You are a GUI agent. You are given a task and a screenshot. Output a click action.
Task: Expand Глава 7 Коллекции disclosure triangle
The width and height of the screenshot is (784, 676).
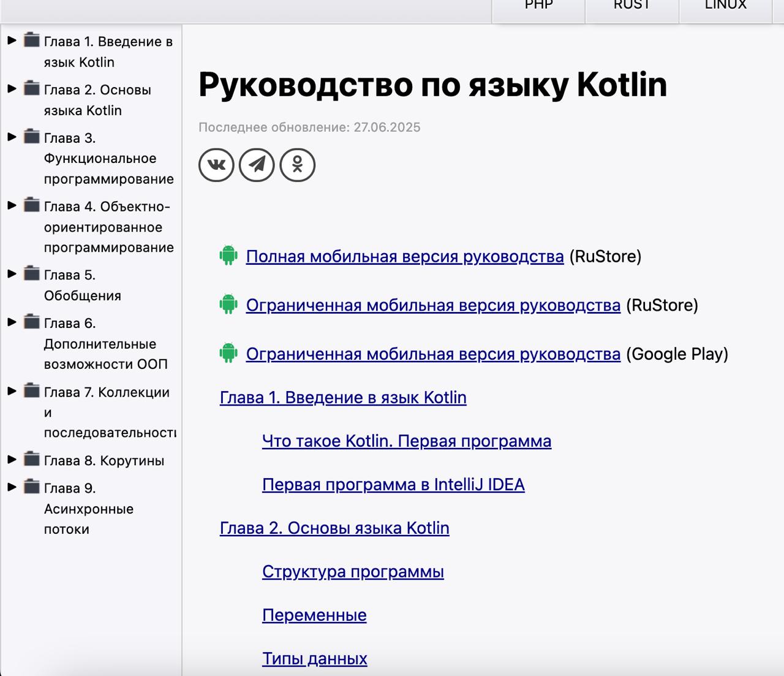[12, 391]
